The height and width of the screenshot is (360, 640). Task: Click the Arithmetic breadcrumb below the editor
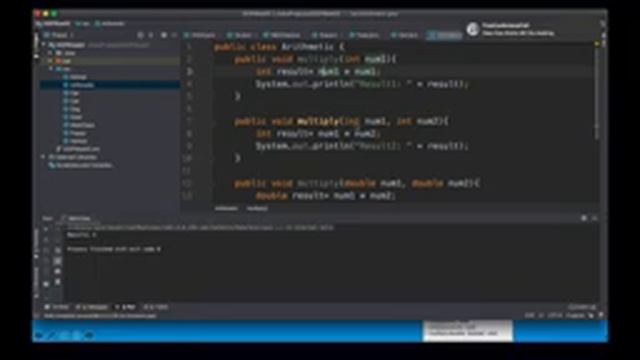tap(226, 209)
